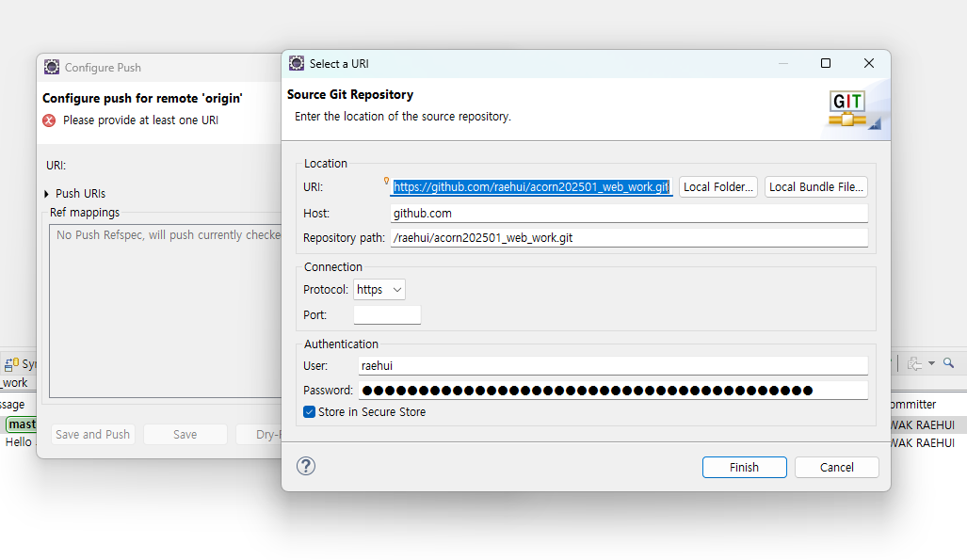
Task: Open the toolbar dropdown arrow beside search
Action: pyautogui.click(x=931, y=363)
